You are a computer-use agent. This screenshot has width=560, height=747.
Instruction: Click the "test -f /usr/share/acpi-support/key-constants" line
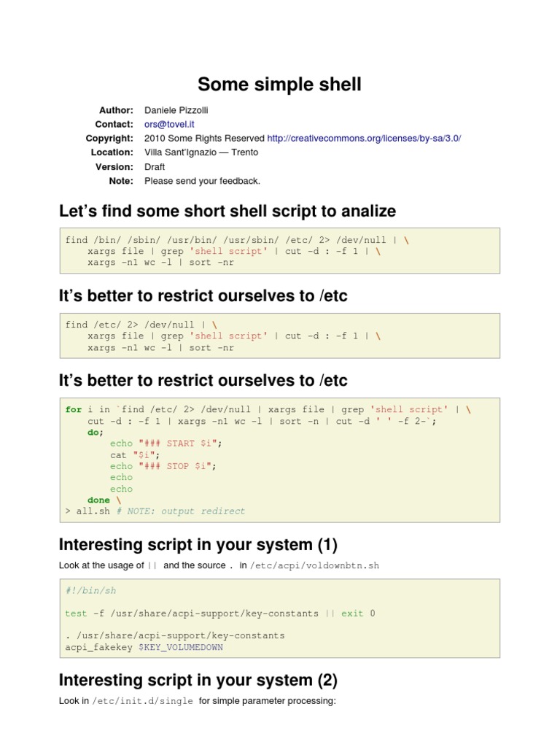[192, 614]
